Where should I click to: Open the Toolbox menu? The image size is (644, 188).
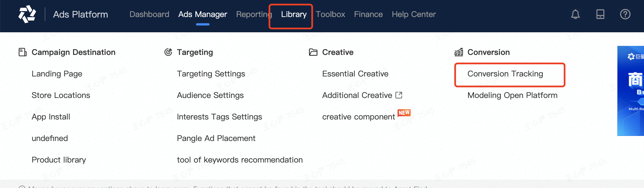tap(330, 14)
